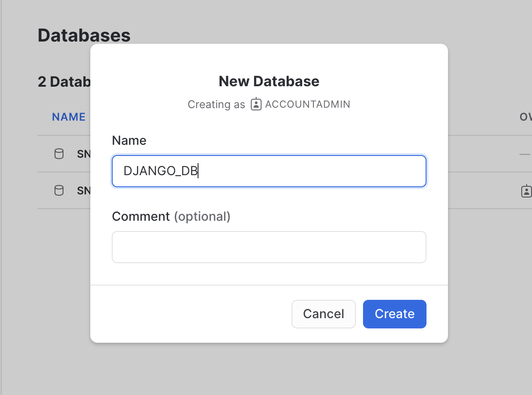The width and height of the screenshot is (532, 395).
Task: Click the Creating as text
Action: tap(216, 105)
